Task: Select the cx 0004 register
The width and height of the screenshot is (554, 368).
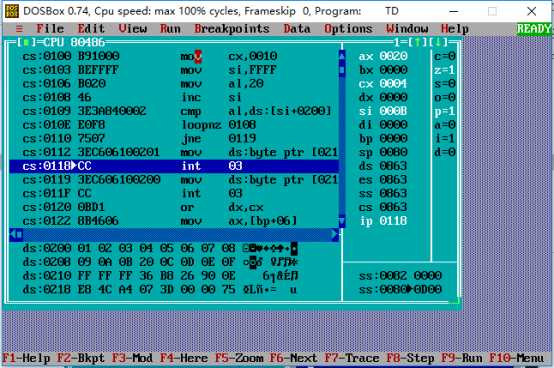Action: pyautogui.click(x=383, y=83)
